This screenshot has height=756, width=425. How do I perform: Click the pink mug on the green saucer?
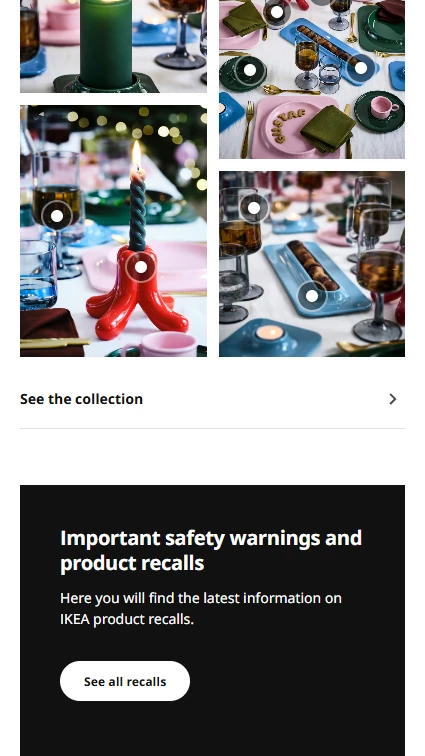[384, 108]
